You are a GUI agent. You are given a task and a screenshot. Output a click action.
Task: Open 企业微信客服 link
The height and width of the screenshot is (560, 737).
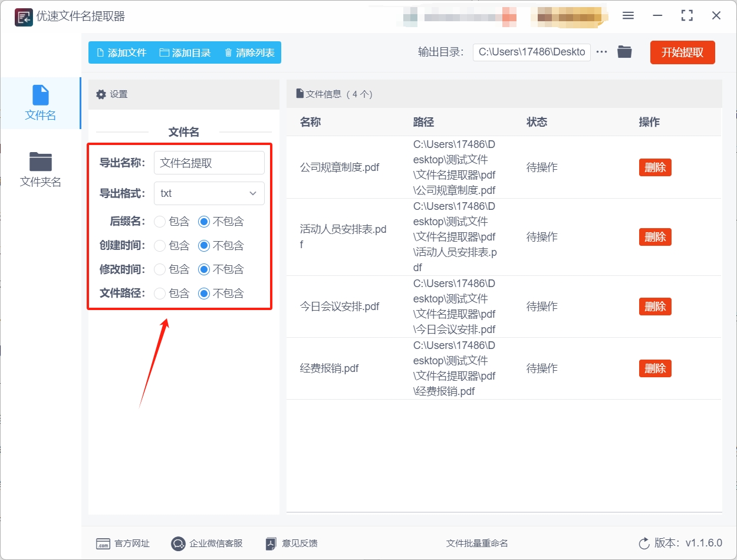click(216, 543)
